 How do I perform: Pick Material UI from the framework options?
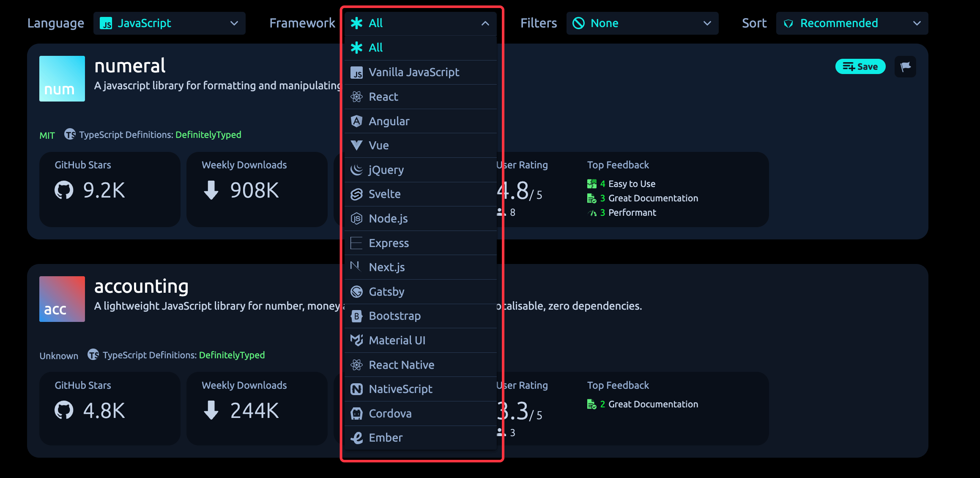pos(397,341)
